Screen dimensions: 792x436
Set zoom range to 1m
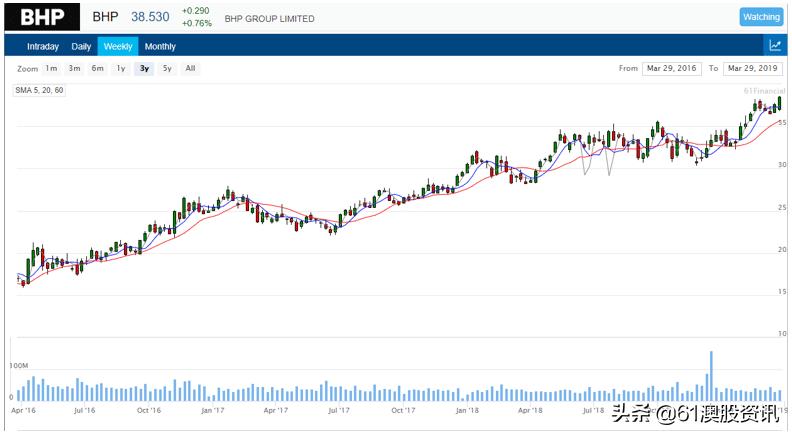pyautogui.click(x=52, y=68)
